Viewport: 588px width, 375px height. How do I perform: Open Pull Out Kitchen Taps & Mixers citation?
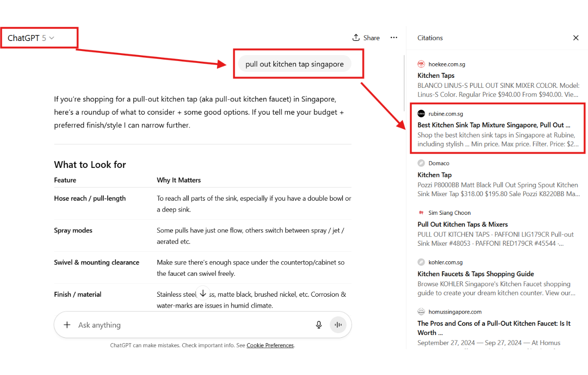click(462, 224)
